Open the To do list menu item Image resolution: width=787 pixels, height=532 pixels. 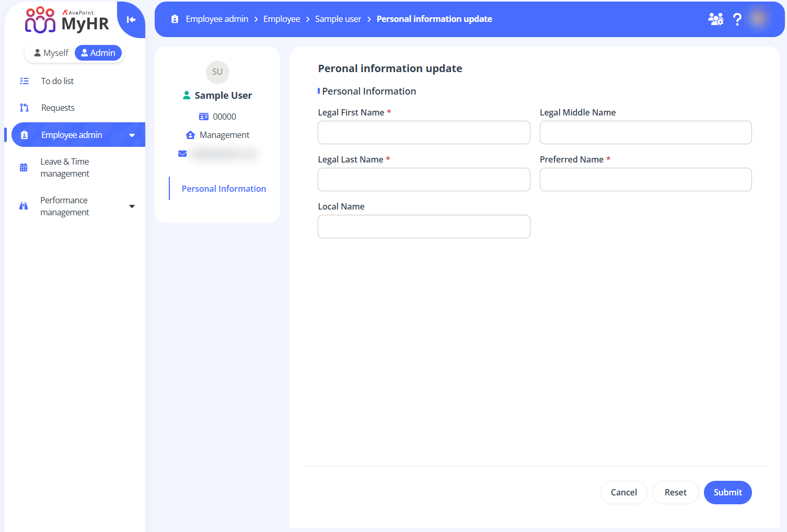57,81
